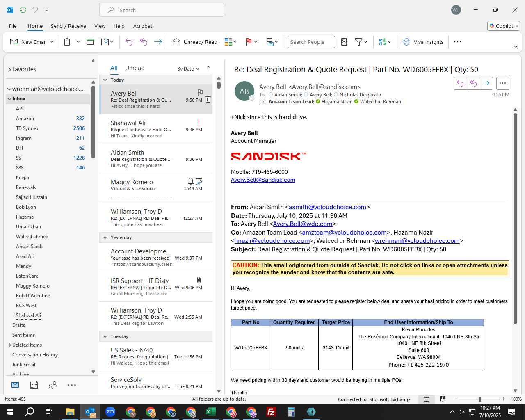
Task: Adjust the zoom slider in status bar
Action: coord(479,399)
